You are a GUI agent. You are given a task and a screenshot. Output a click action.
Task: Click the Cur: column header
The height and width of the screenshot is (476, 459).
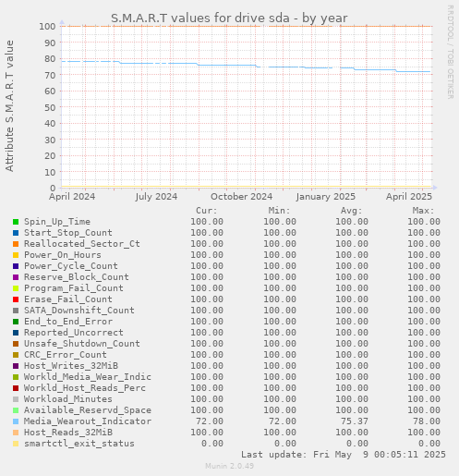pyautogui.click(x=207, y=211)
